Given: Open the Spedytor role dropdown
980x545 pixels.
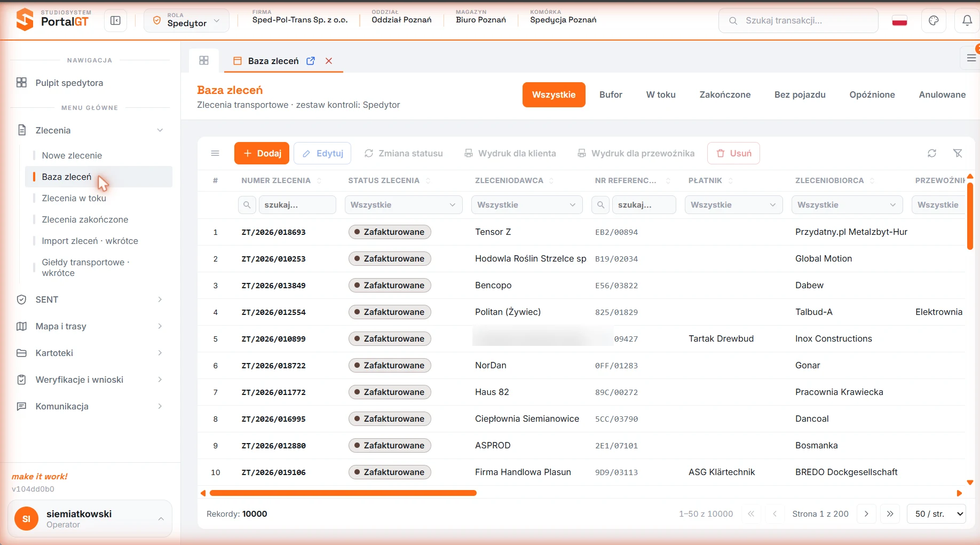Looking at the screenshot, I should pyautogui.click(x=186, y=21).
